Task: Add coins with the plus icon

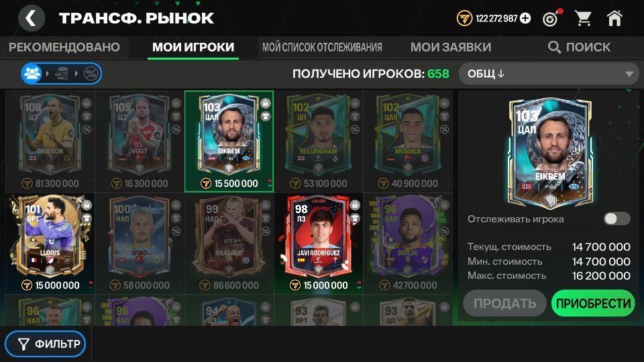Action: (525, 19)
